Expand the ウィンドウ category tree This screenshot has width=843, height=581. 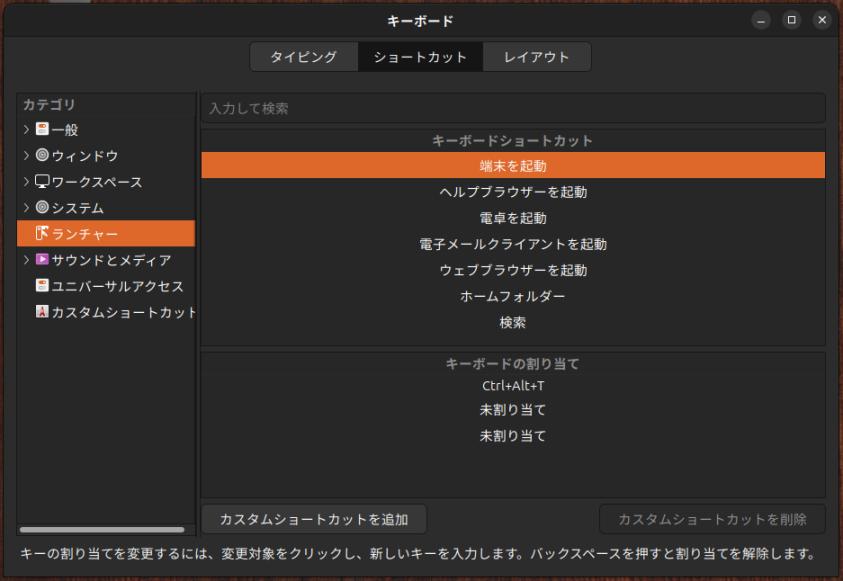pos(26,155)
